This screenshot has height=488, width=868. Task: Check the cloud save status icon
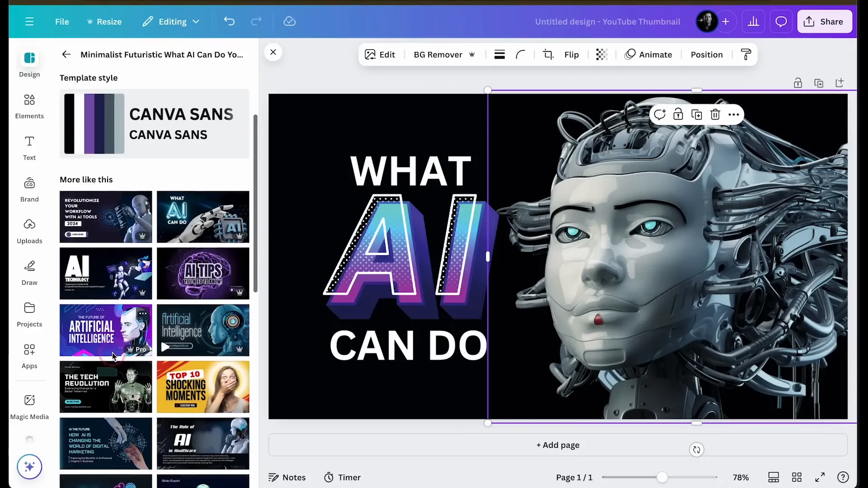click(x=289, y=21)
